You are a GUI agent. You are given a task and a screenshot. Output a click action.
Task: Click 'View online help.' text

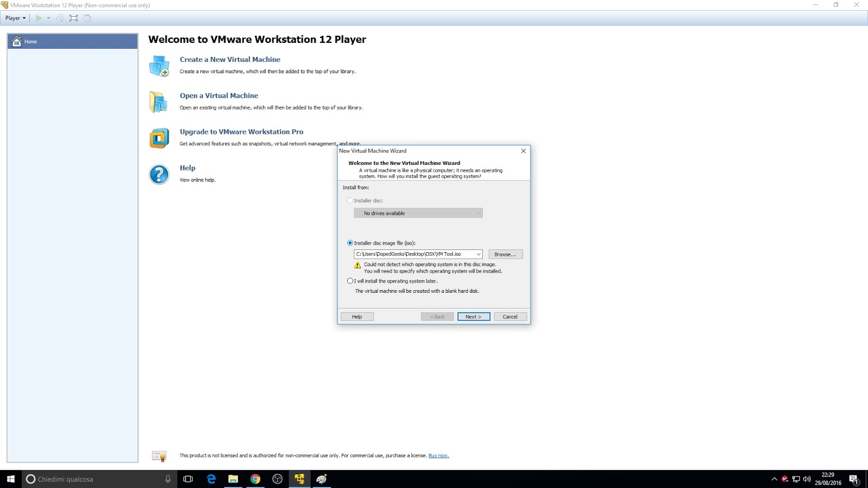(197, 180)
